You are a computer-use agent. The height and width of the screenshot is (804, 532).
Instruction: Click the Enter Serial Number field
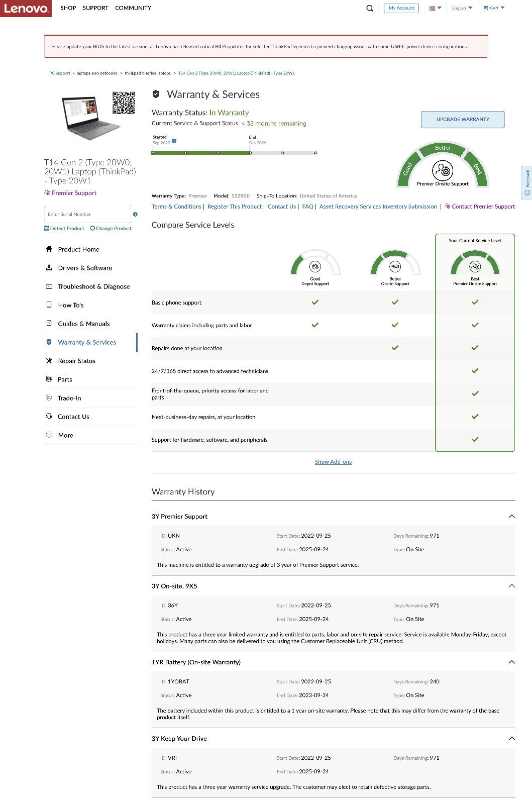(x=87, y=214)
